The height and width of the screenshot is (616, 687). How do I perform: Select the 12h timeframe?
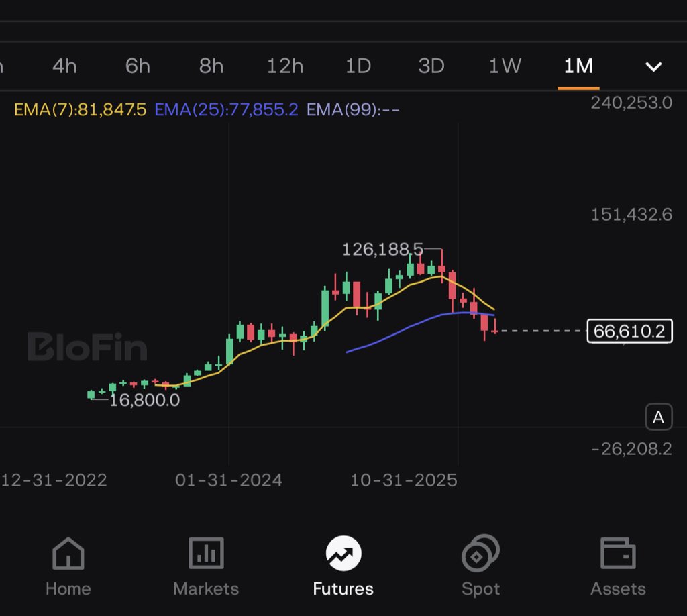pyautogui.click(x=284, y=66)
